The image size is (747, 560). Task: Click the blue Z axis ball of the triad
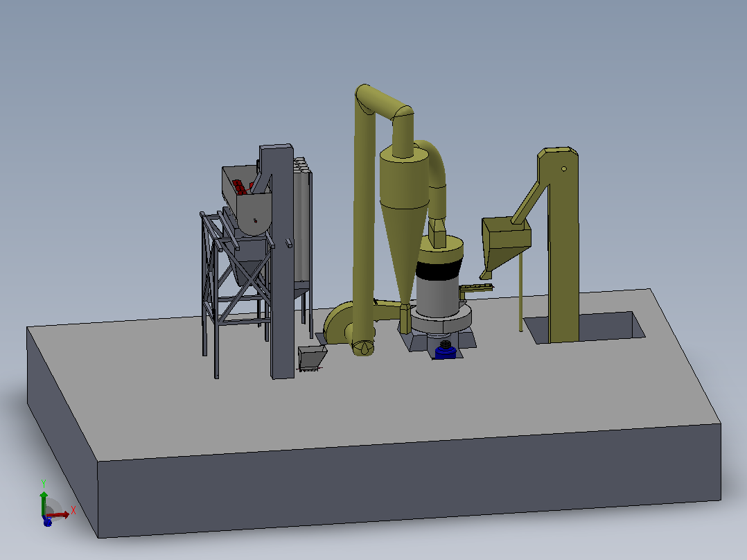tap(48, 523)
